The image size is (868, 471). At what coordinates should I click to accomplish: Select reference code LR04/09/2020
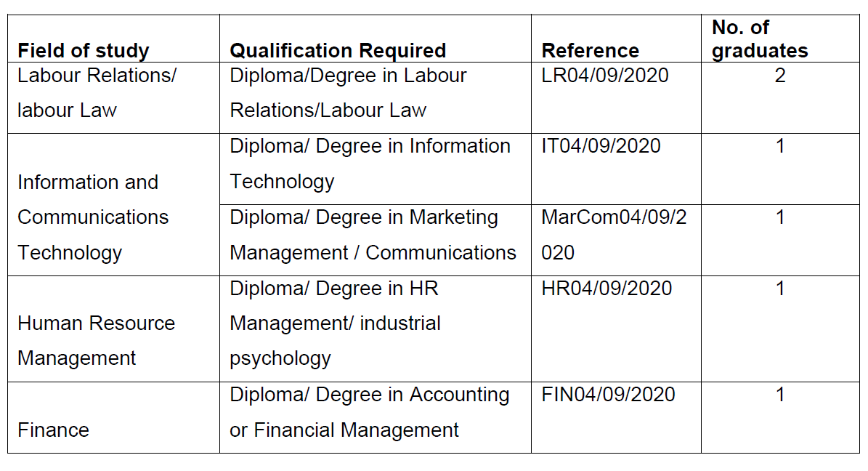605,76
